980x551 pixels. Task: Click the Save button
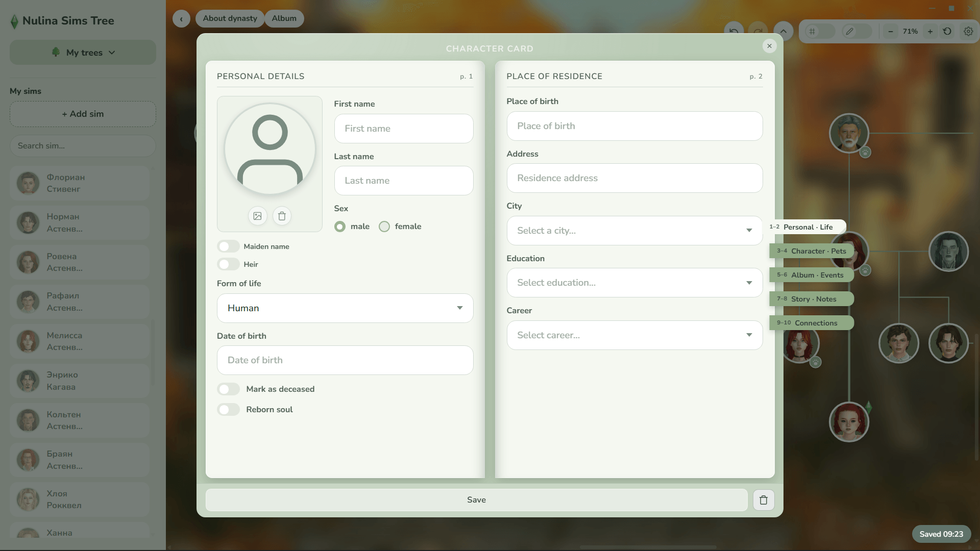point(476,500)
